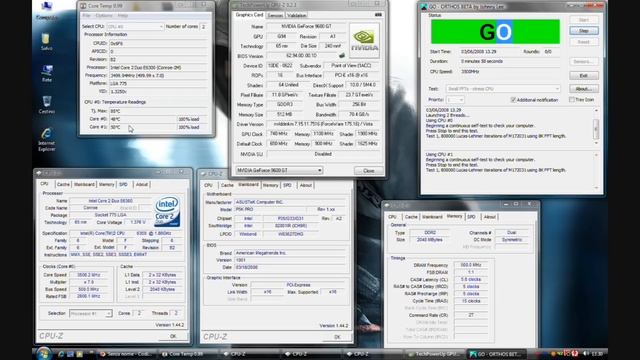Open SPD tab in CPU-Z memory window
Viewport: 640px width, 360px height.
click(471, 217)
